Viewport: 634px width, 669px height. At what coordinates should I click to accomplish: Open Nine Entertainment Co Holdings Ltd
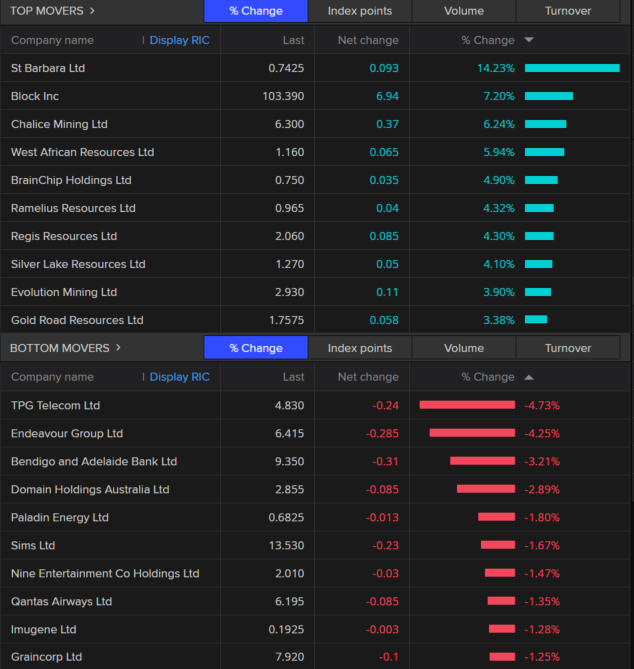coord(105,573)
